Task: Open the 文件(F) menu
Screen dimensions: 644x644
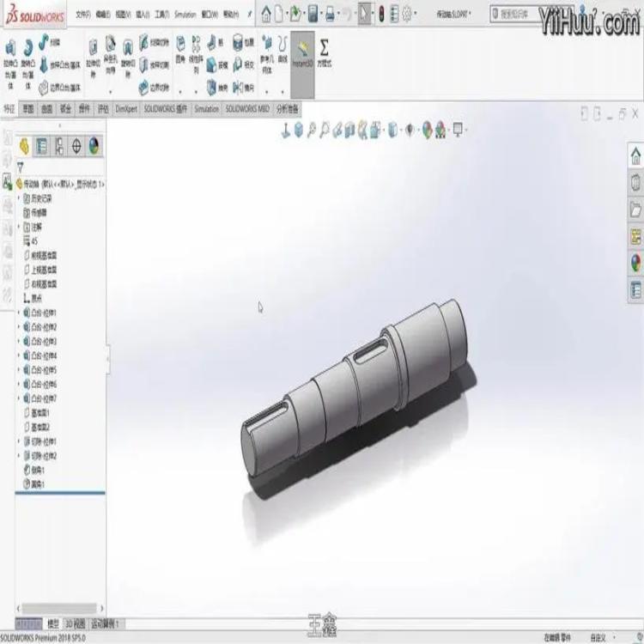Action: (x=83, y=14)
